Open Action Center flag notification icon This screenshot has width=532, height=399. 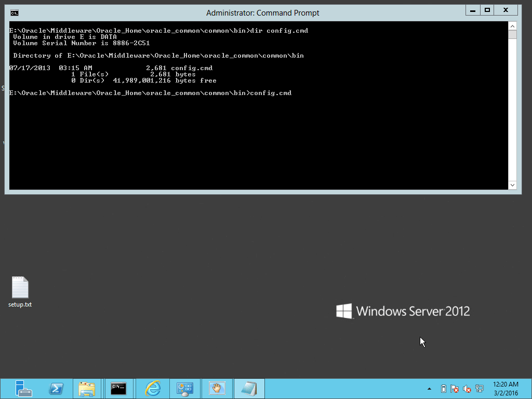(x=455, y=389)
